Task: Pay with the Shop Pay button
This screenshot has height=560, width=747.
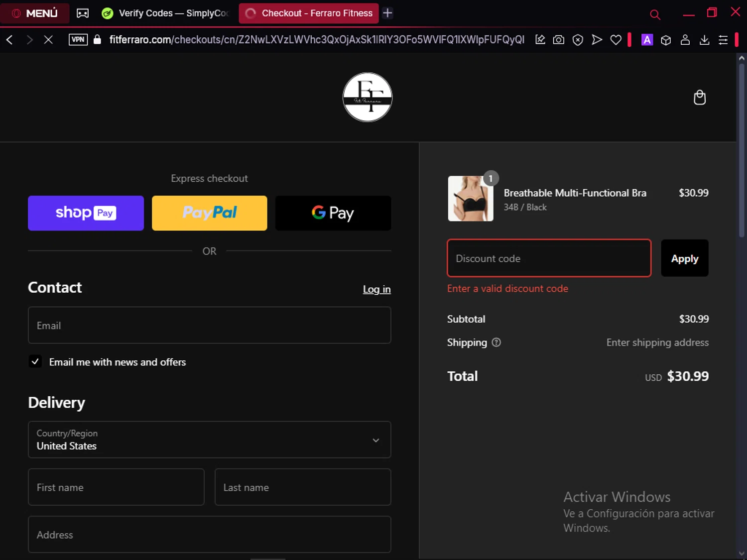Action: coord(86,213)
